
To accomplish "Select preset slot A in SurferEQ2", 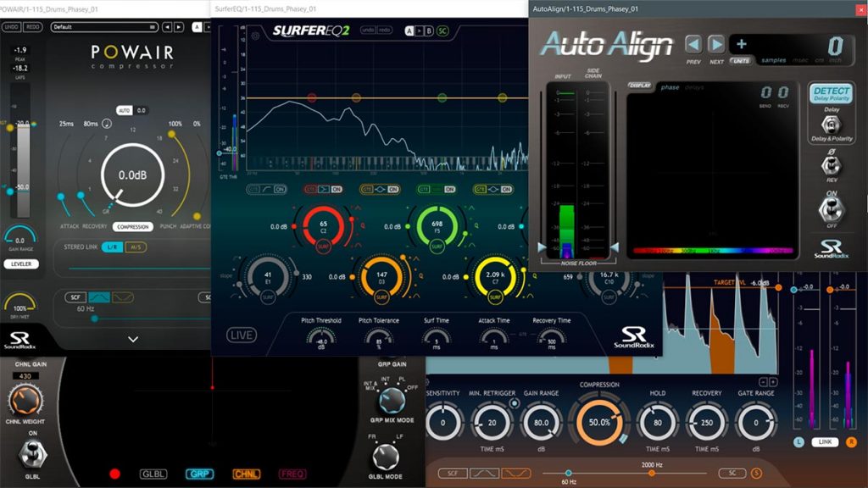I will pos(409,31).
